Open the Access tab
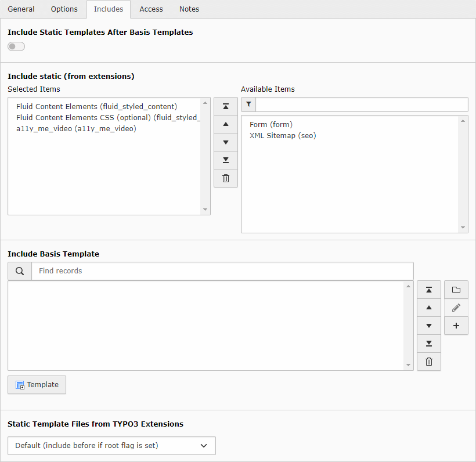 (x=151, y=9)
